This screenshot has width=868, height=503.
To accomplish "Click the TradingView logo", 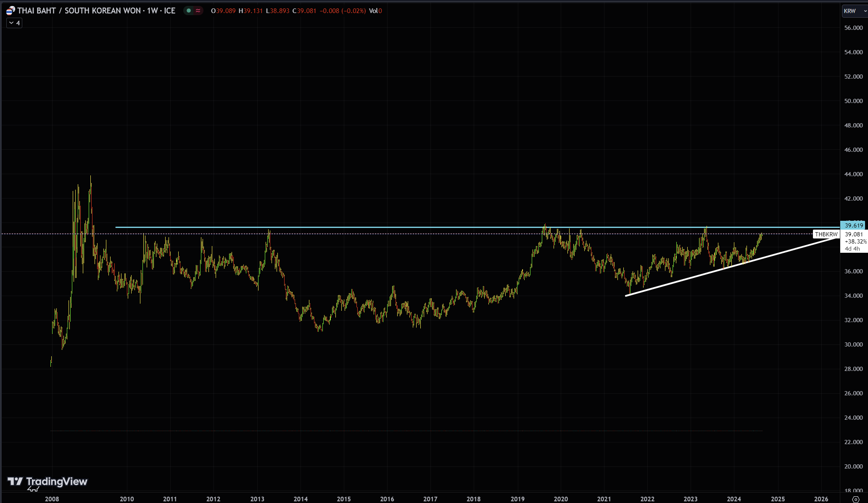I will pyautogui.click(x=47, y=481).
